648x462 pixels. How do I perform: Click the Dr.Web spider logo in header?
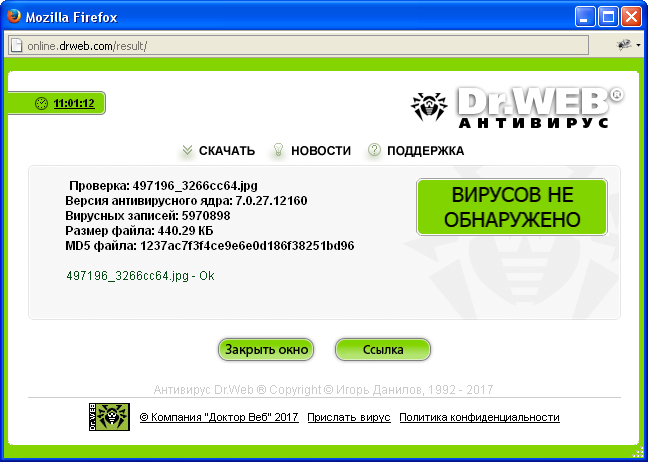point(432,108)
